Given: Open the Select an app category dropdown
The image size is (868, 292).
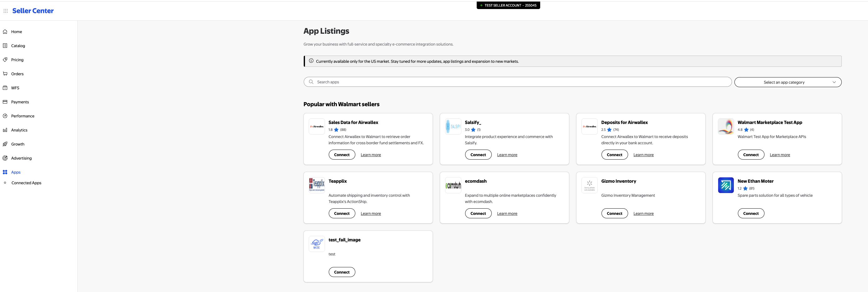Looking at the screenshot, I should tap(788, 82).
